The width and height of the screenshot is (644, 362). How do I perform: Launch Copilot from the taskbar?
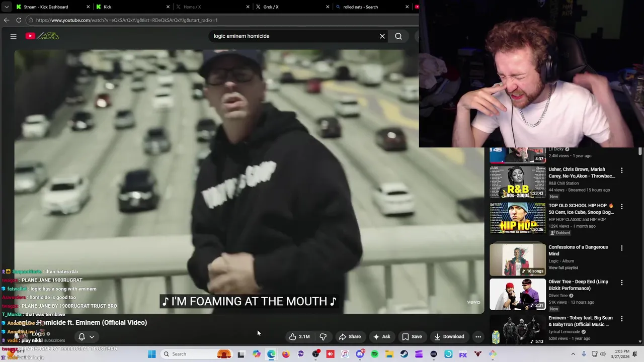click(257, 354)
